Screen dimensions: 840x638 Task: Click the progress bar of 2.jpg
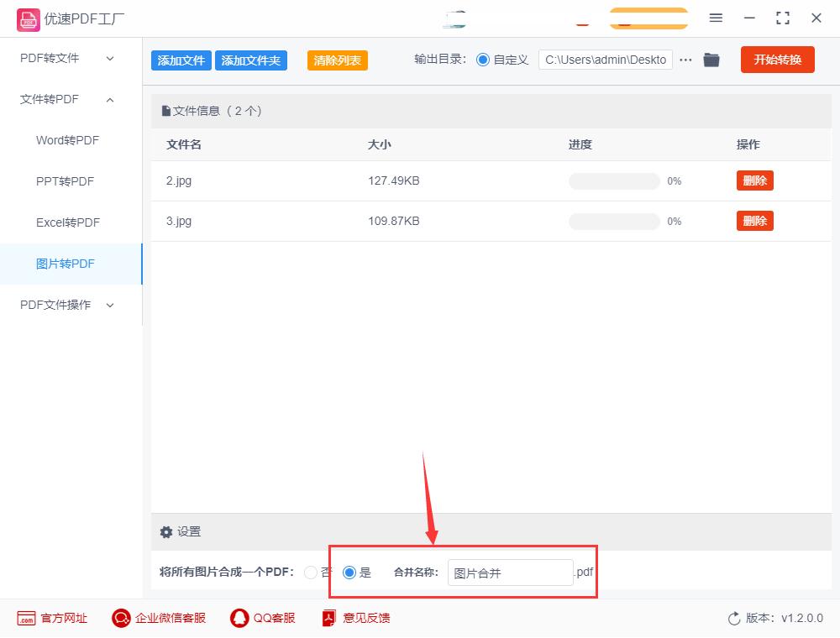tap(614, 180)
